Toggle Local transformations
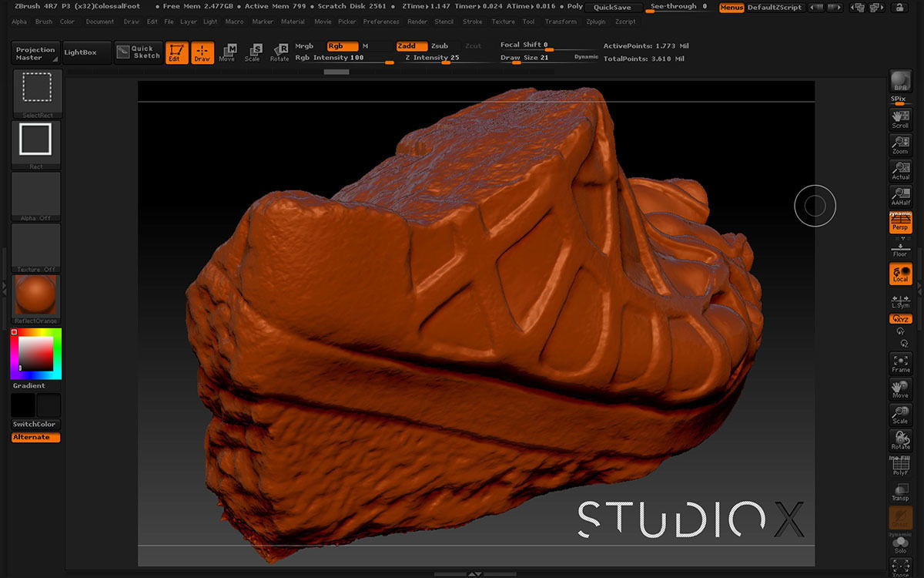The width and height of the screenshot is (924, 578). [900, 274]
